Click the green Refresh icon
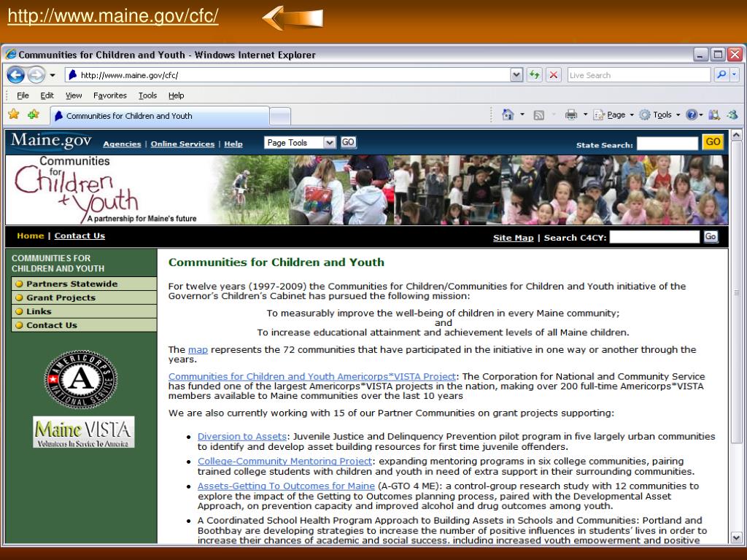This screenshot has width=747, height=560. [x=535, y=75]
